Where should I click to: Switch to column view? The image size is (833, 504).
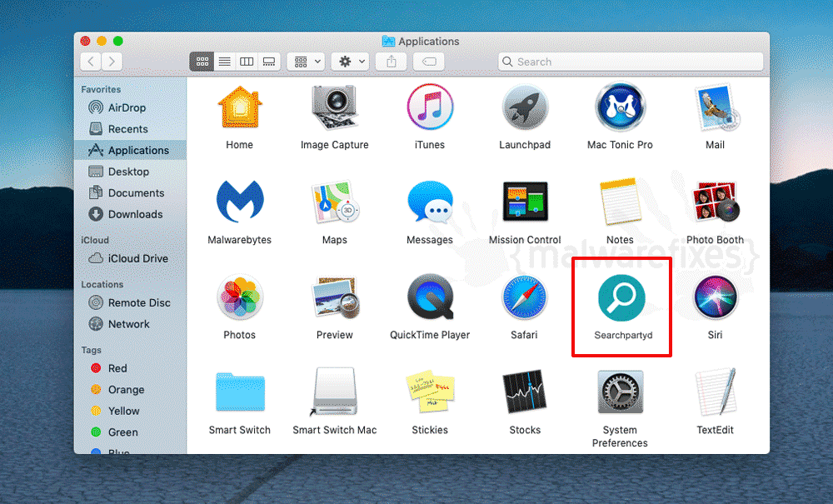point(247,62)
